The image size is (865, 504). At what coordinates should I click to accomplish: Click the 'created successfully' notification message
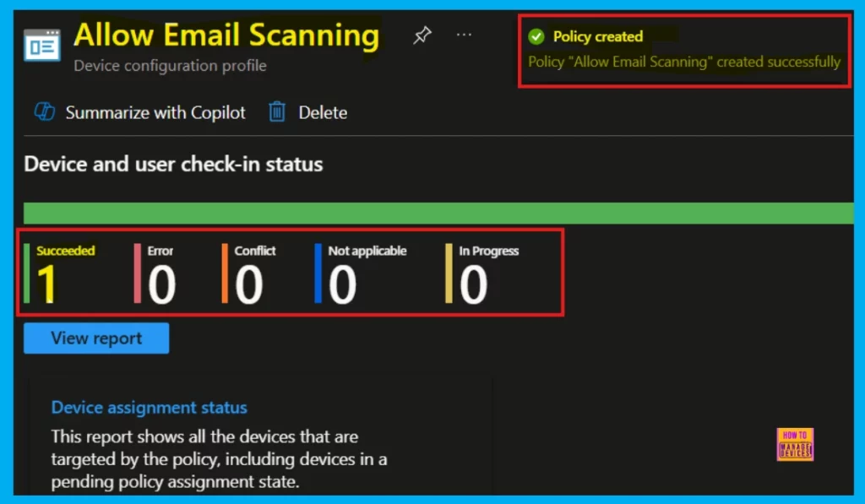[684, 62]
